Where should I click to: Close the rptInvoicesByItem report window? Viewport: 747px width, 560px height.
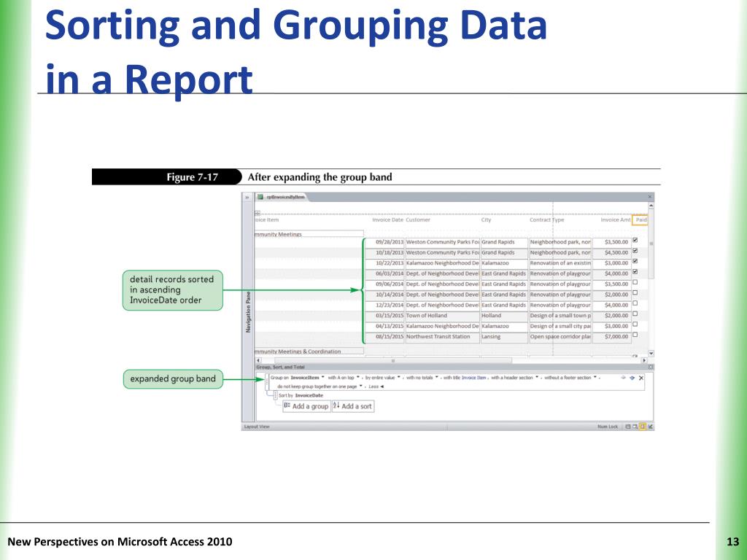(650, 197)
